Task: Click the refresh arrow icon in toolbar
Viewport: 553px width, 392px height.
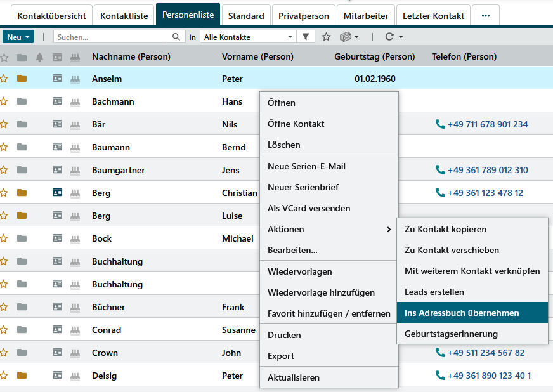Action: pyautogui.click(x=389, y=37)
